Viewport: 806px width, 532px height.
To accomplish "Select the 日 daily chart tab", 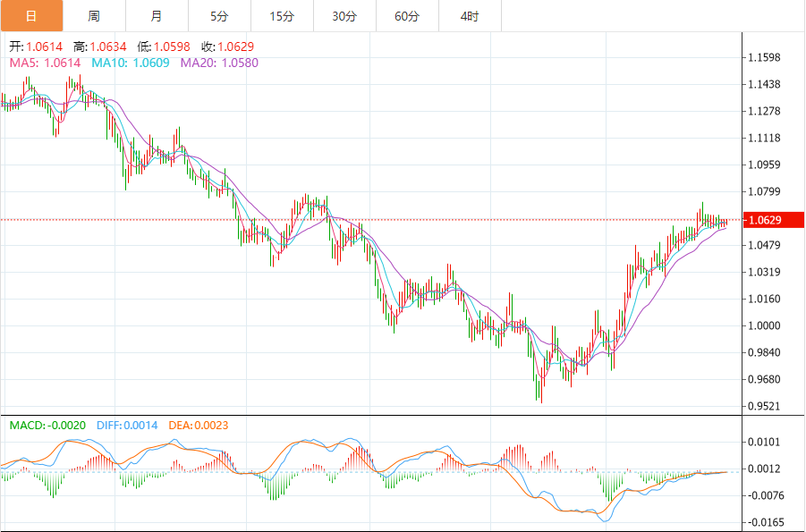I will pyautogui.click(x=31, y=16).
